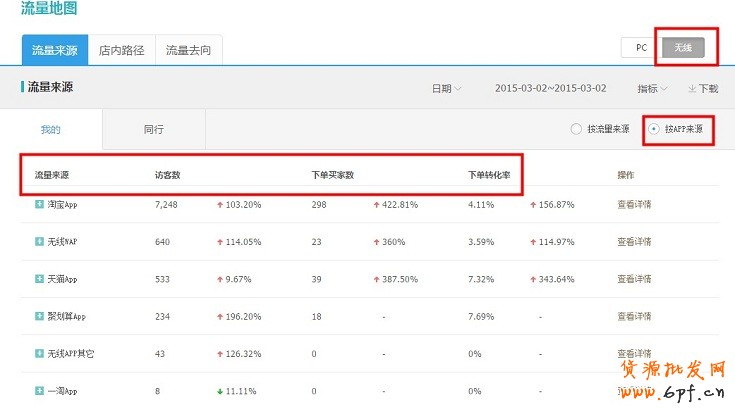Image resolution: width=735 pixels, height=414 pixels.
Task: Click the 访客数 column header
Action: point(167,175)
